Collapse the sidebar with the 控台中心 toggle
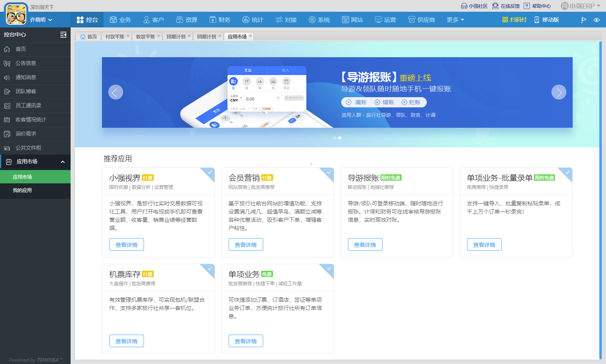 pyautogui.click(x=63, y=34)
